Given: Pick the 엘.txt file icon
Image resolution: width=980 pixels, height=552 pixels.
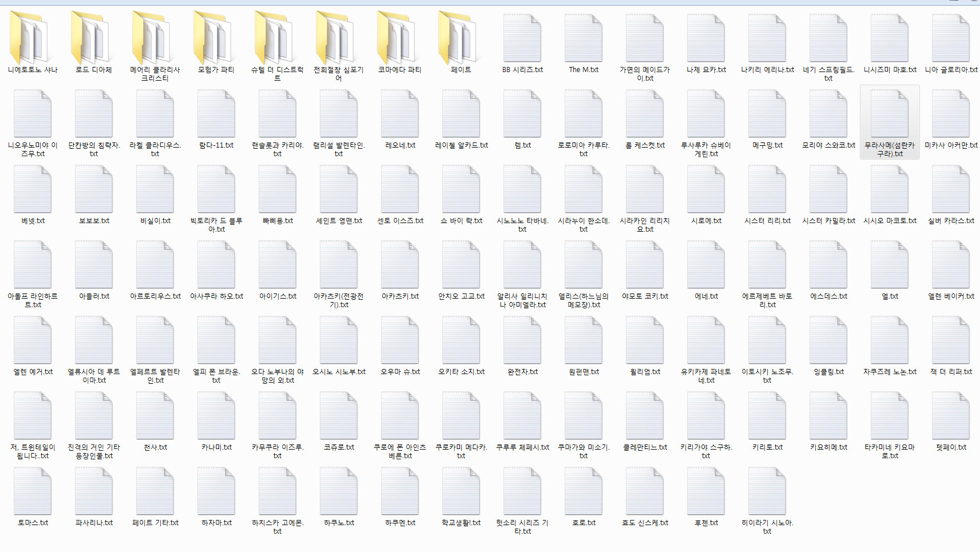Looking at the screenshot, I should click(890, 267).
